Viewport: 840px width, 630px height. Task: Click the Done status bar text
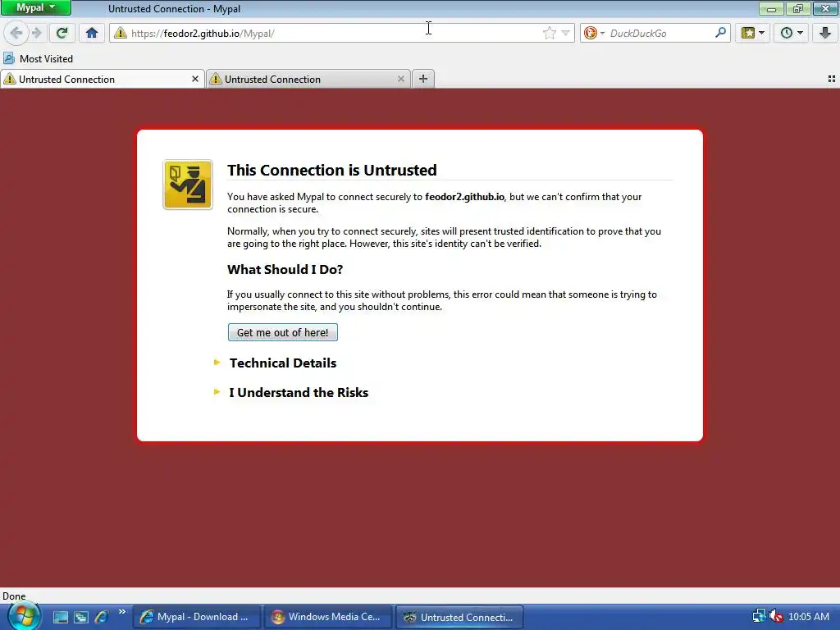pos(14,596)
